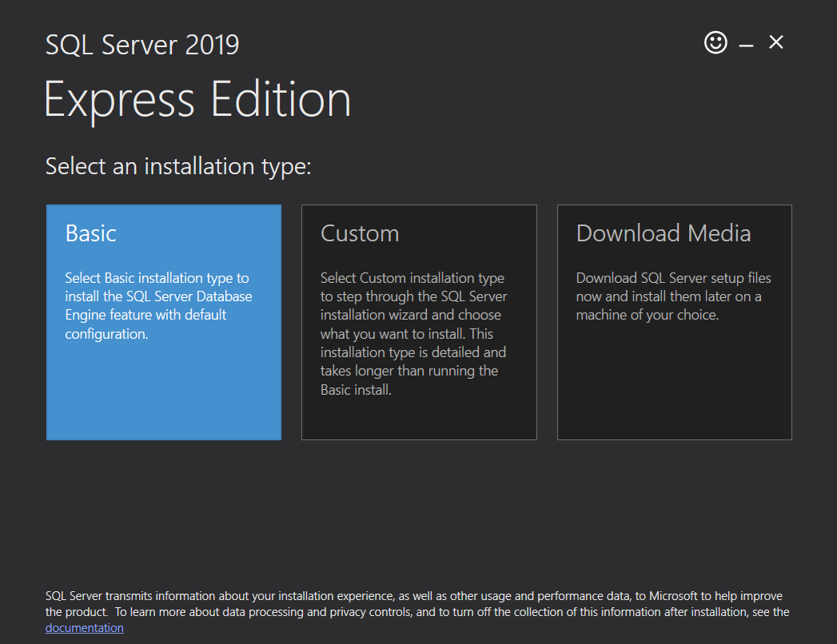837x644 pixels.
Task: Click the 'Select an installation type:' label
Action: tap(177, 166)
